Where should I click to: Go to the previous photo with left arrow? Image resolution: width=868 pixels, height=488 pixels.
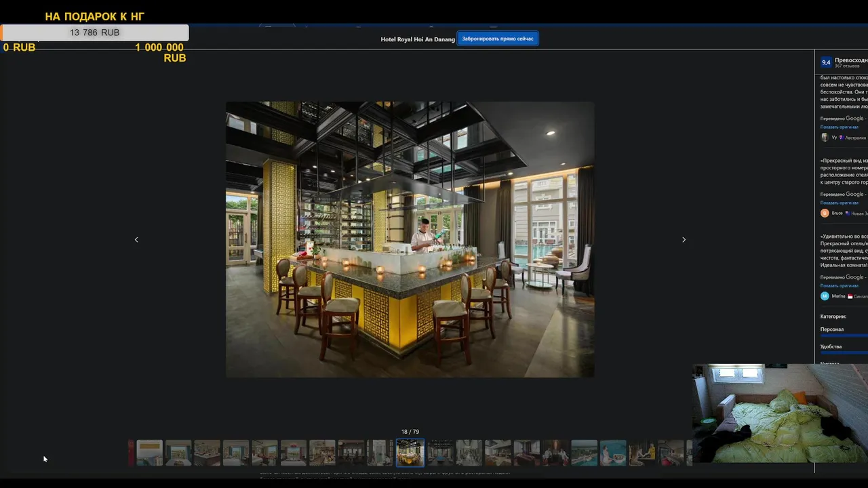[x=136, y=240]
